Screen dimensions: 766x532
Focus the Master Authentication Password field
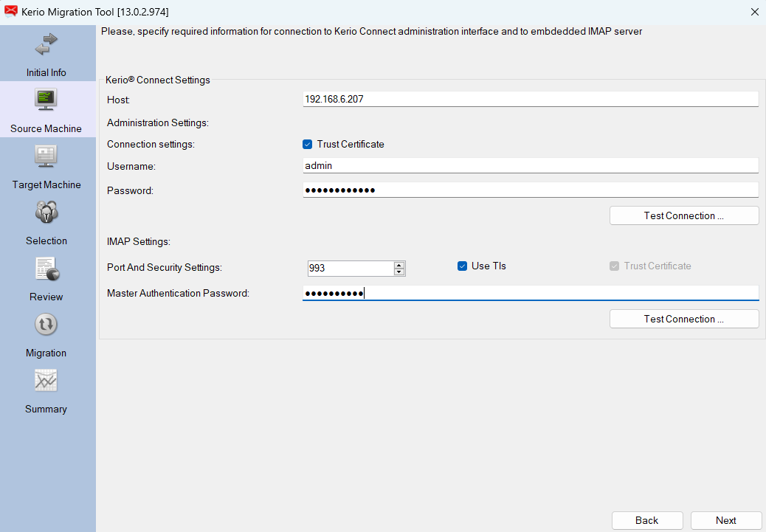[x=531, y=293]
